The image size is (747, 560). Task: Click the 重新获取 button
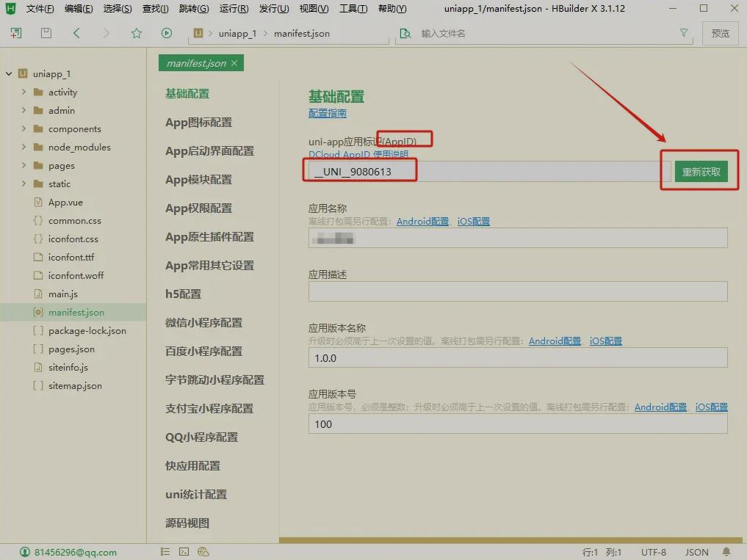(701, 172)
